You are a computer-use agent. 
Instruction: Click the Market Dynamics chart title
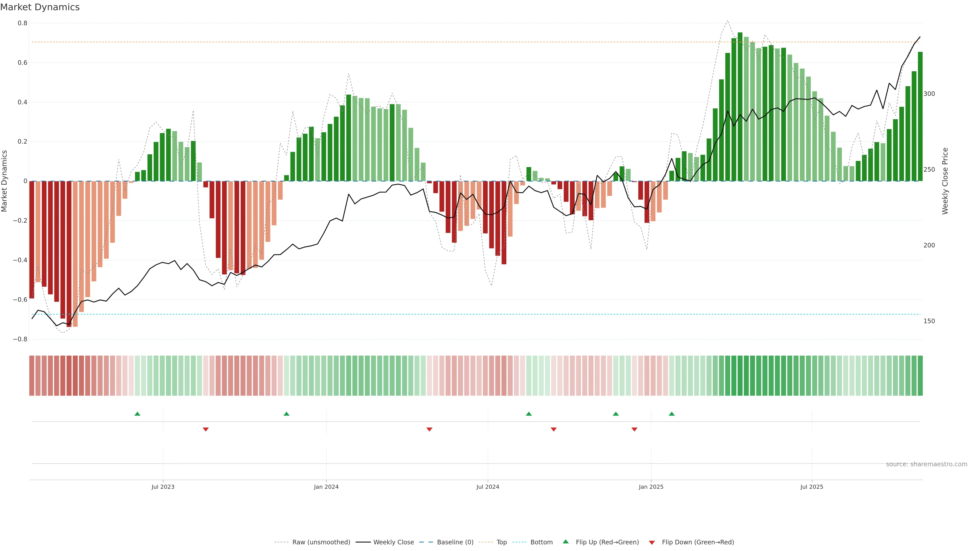click(40, 7)
